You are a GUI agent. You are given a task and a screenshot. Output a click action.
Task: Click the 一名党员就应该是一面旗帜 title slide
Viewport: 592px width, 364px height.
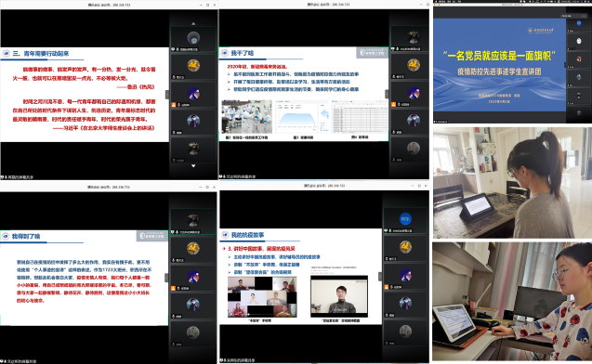click(x=499, y=65)
